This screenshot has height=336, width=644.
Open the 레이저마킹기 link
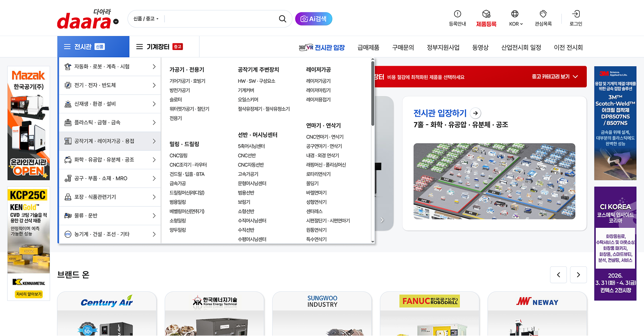point(318,90)
